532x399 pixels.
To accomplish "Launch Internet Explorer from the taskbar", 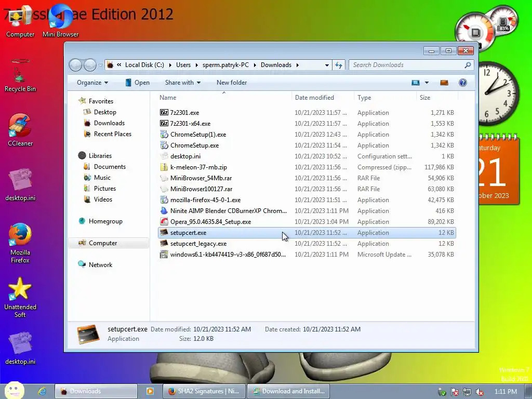I will pos(42,391).
